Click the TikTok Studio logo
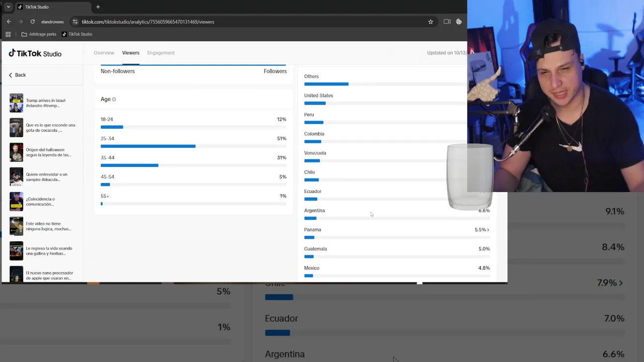The width and height of the screenshot is (644, 362). (35, 53)
